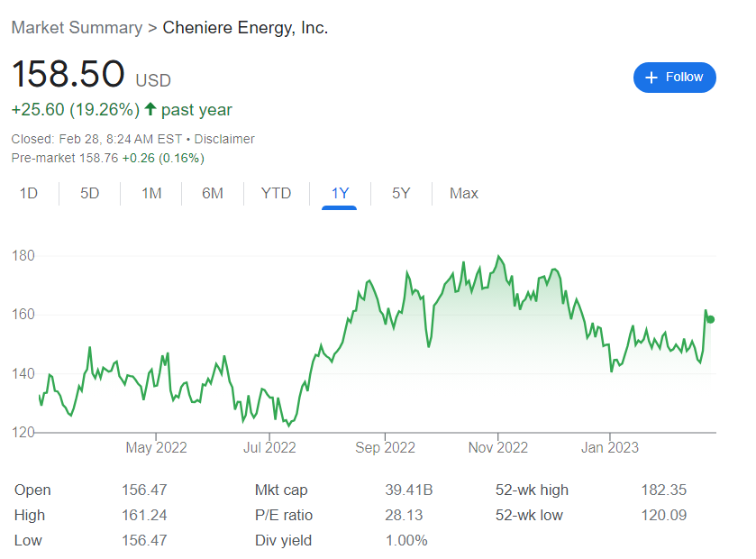Screen dimensions: 756x559
Task: Click the plus icon in Follow button
Action: [x=651, y=78]
